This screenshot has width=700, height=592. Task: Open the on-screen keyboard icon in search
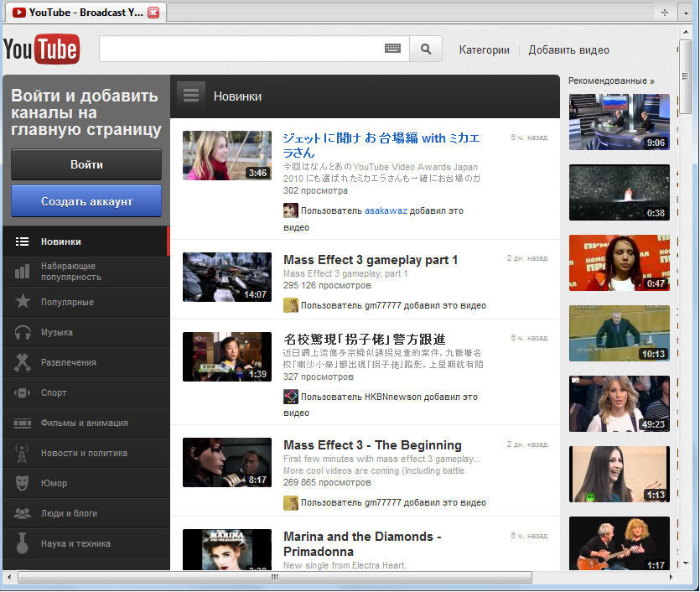392,49
